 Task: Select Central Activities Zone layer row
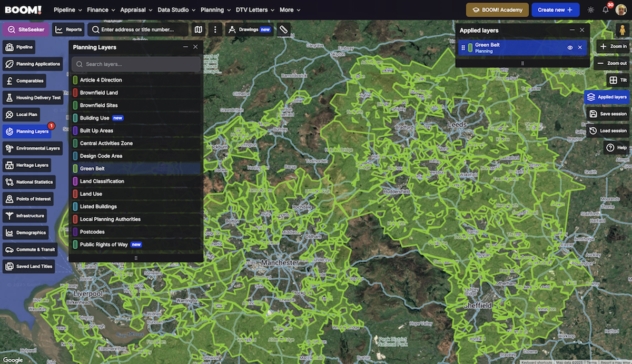point(136,143)
